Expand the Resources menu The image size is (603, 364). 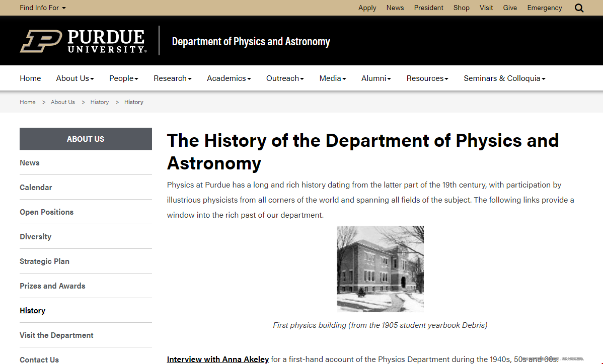click(427, 78)
